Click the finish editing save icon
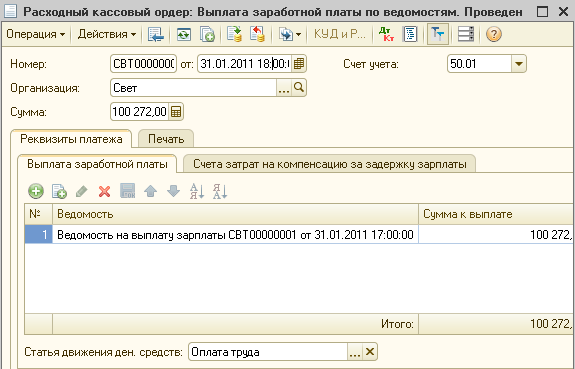The image size is (575, 369). [x=128, y=191]
